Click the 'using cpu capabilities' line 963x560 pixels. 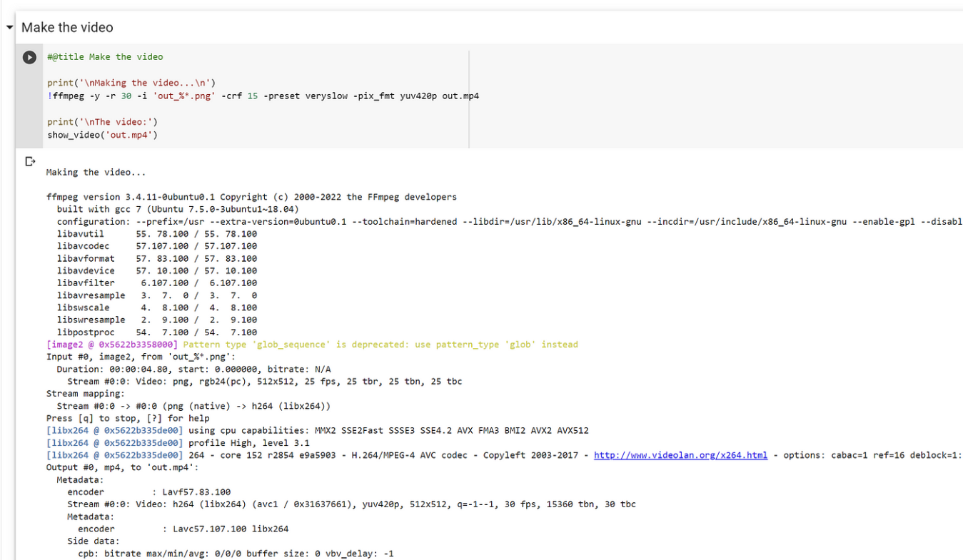pos(318,431)
